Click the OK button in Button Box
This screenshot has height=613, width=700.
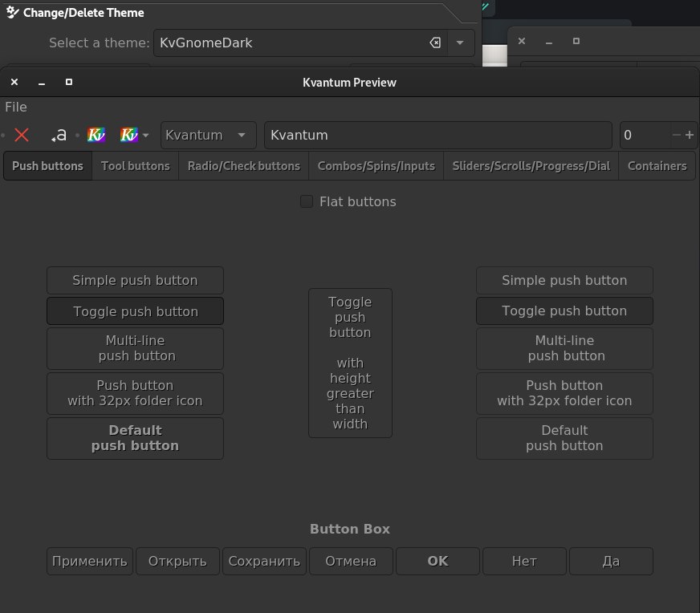(438, 561)
